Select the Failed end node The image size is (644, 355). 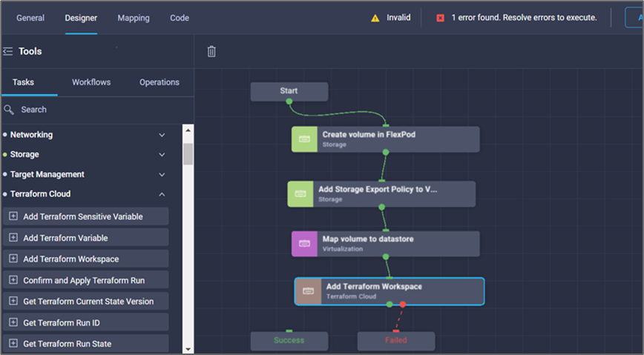(x=396, y=341)
